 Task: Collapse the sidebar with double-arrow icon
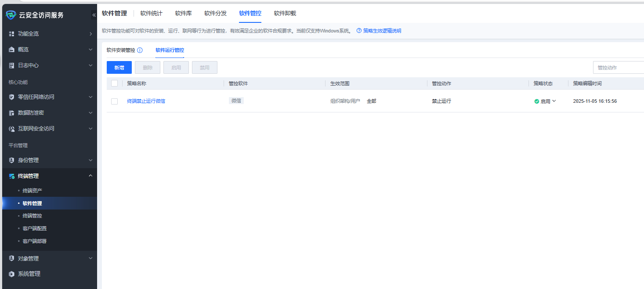coord(94,15)
